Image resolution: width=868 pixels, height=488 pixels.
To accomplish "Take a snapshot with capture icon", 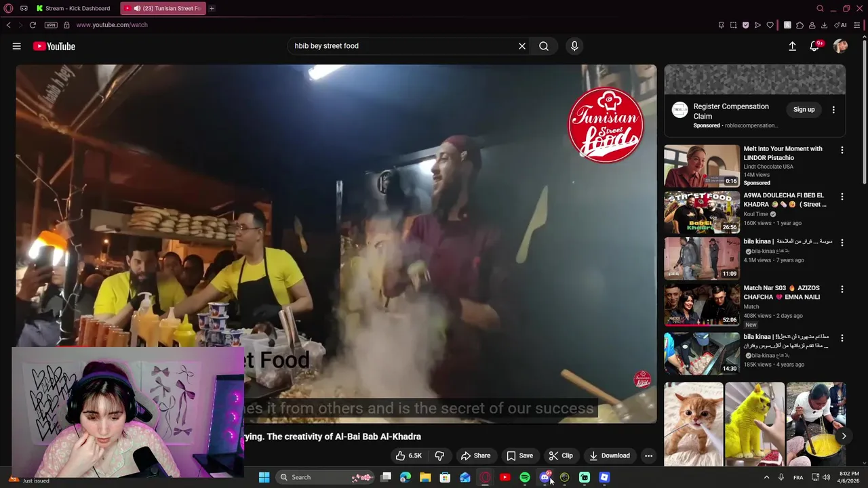I will coord(733,25).
